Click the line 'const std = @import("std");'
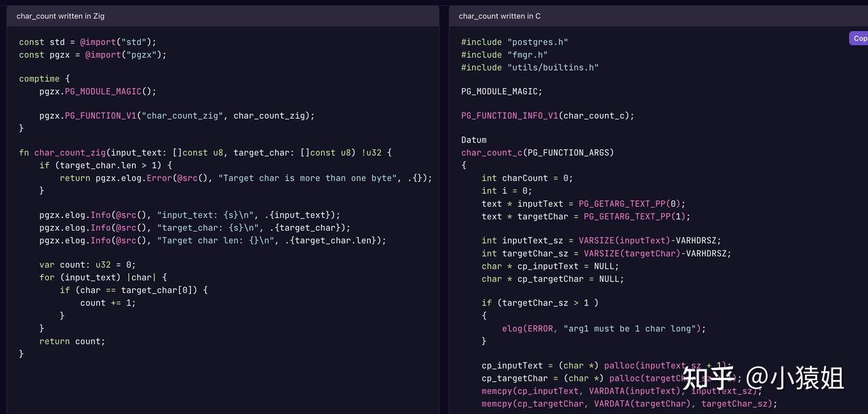This screenshot has height=414, width=868. coord(87,42)
